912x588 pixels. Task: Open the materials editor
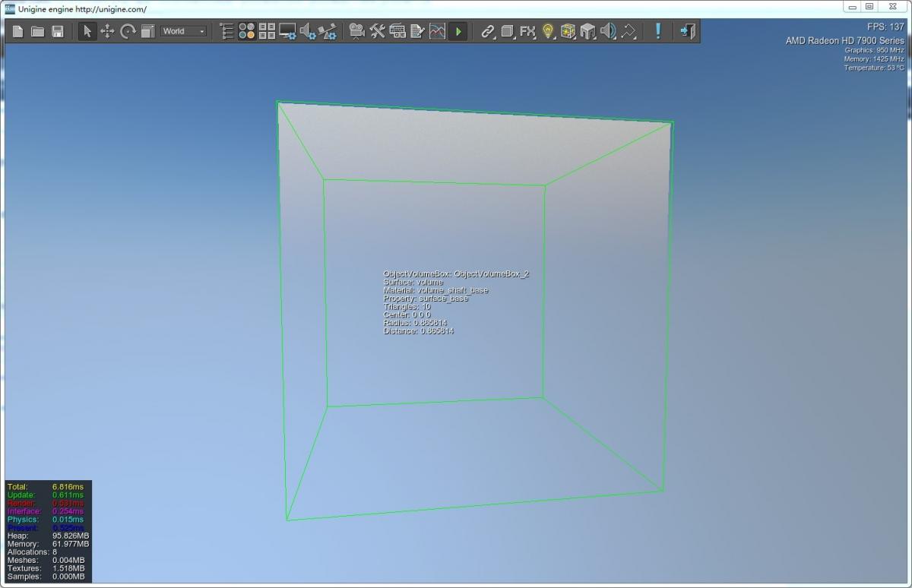pyautogui.click(x=245, y=31)
